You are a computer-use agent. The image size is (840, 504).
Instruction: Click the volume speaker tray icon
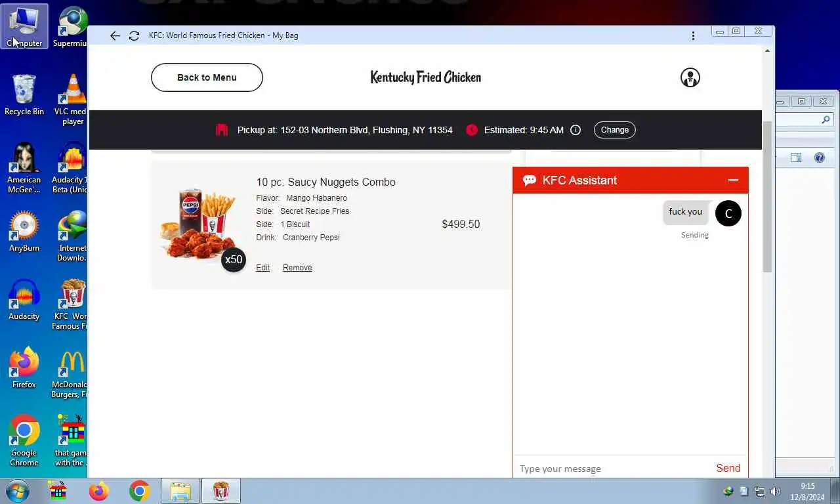pyautogui.click(x=775, y=492)
